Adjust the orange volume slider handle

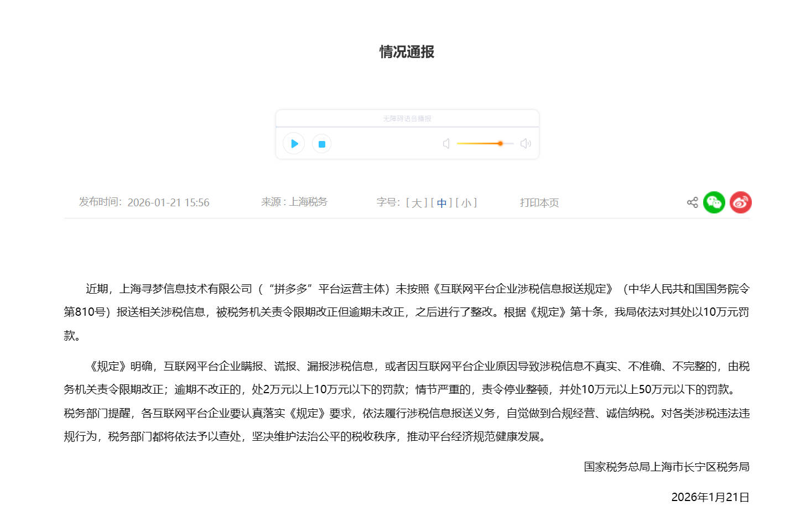[500, 143]
